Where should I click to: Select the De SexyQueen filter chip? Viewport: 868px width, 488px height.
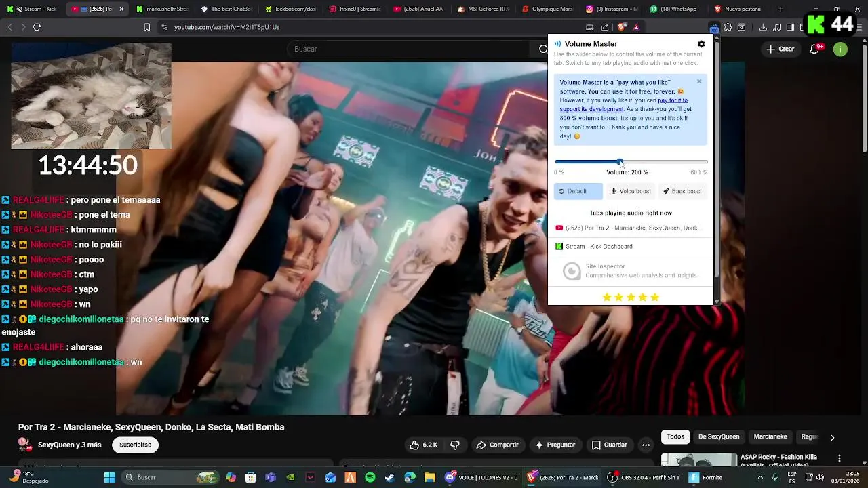719,436
